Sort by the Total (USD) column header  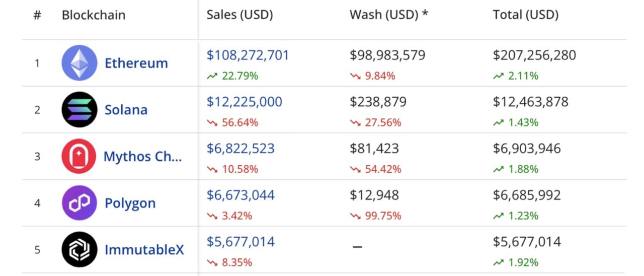[x=526, y=15]
